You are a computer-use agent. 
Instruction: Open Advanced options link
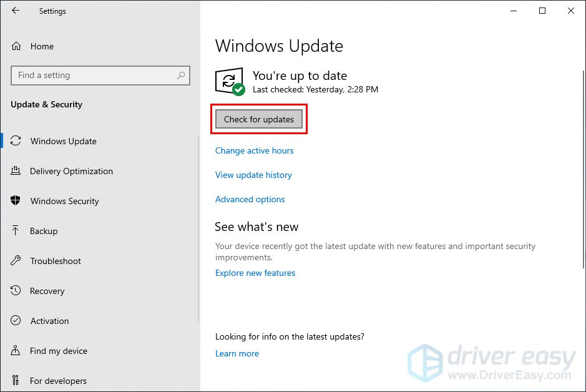(250, 199)
